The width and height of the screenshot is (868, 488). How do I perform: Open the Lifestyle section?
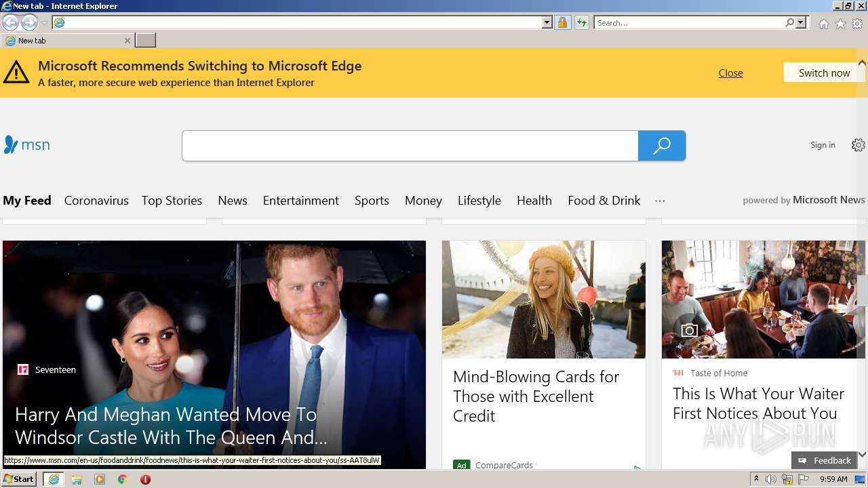pyautogui.click(x=479, y=201)
